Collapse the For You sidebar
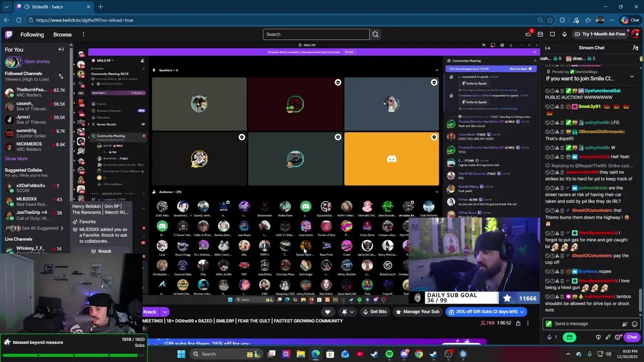This screenshot has width=644, height=362. tap(61, 49)
